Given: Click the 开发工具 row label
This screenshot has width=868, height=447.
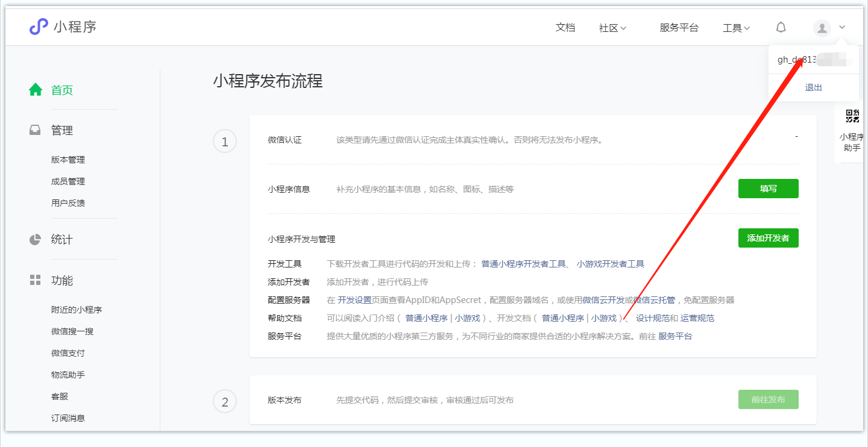Looking at the screenshot, I should tap(285, 264).
